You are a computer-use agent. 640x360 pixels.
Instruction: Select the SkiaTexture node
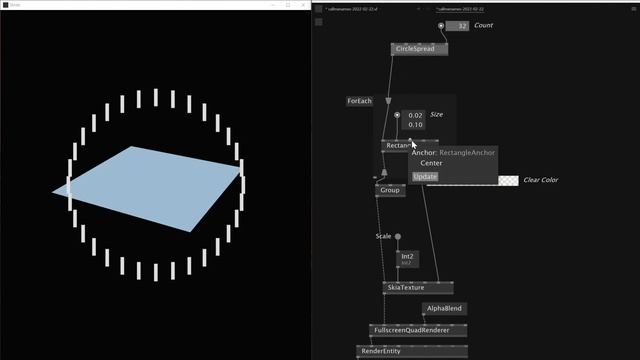[x=418, y=288]
